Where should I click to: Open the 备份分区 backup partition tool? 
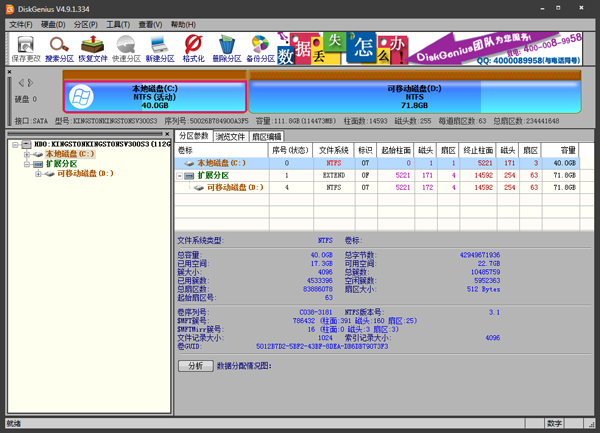(x=260, y=49)
